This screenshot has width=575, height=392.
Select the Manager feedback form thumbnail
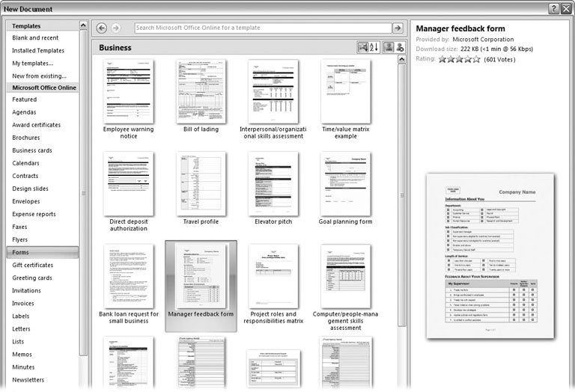pos(201,286)
